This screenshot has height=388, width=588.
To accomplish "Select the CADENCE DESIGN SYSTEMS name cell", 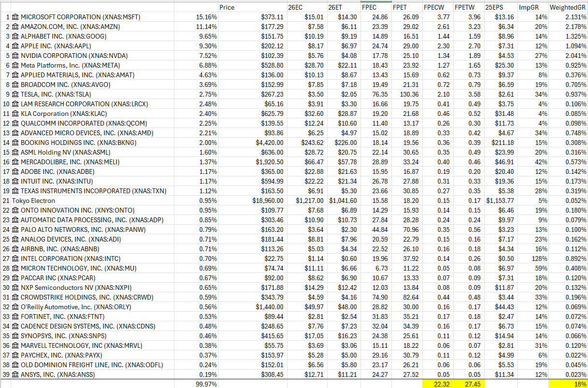I will [x=92, y=326].
